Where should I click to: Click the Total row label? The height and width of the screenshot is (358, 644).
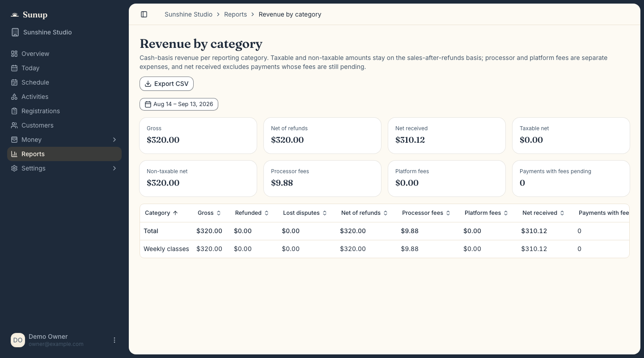(151, 231)
